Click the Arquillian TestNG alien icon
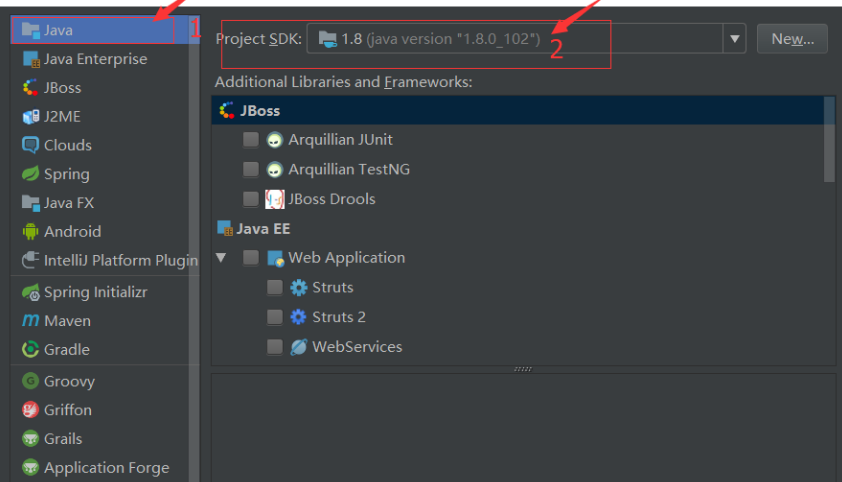Viewport: 842px width, 482px height. pyautogui.click(x=274, y=170)
